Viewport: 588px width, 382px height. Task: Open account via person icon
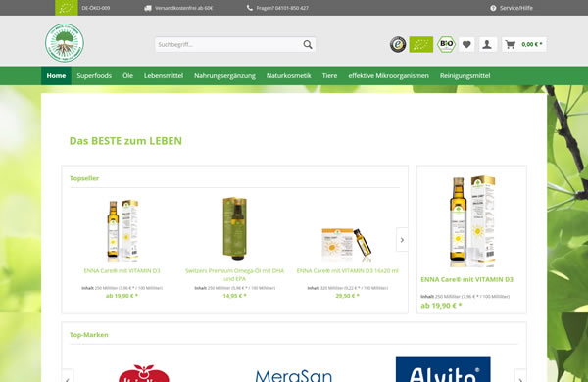point(487,45)
